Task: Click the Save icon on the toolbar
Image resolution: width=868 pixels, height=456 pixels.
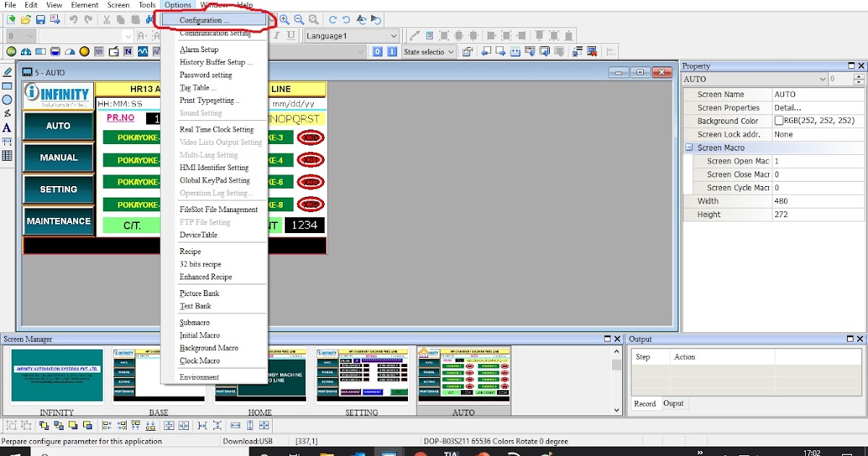Action: click(x=41, y=20)
